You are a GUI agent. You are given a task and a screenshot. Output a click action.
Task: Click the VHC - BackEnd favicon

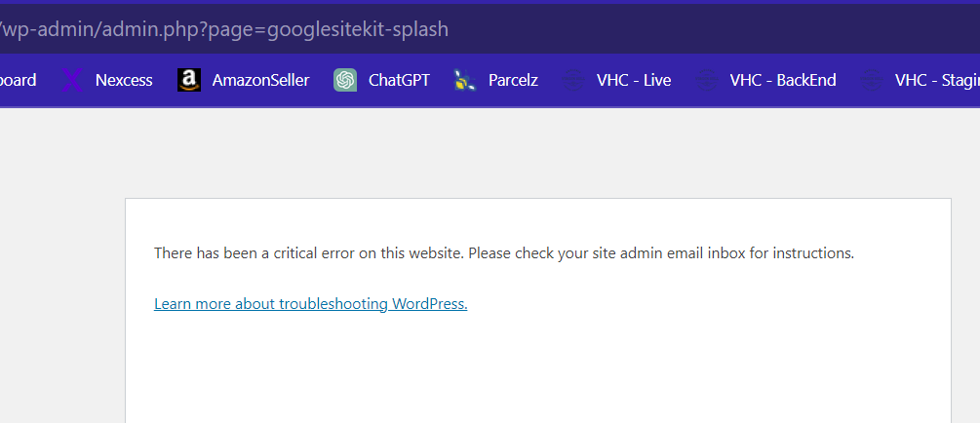point(707,80)
